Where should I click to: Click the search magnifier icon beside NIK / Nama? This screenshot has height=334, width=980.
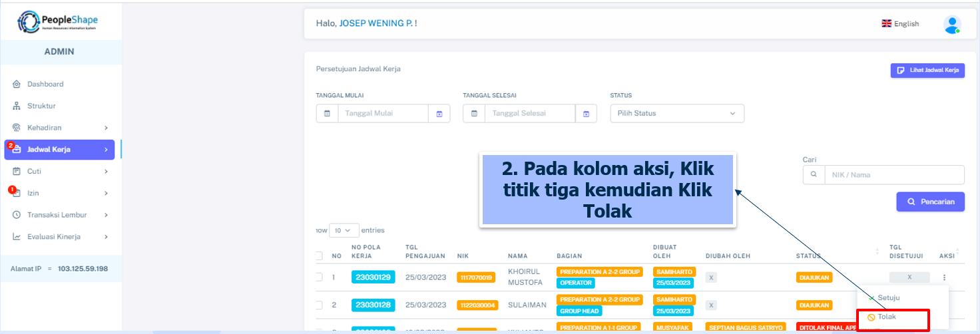tap(814, 175)
